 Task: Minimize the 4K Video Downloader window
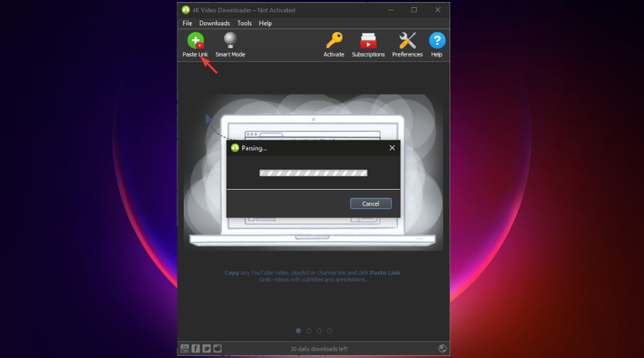391,10
